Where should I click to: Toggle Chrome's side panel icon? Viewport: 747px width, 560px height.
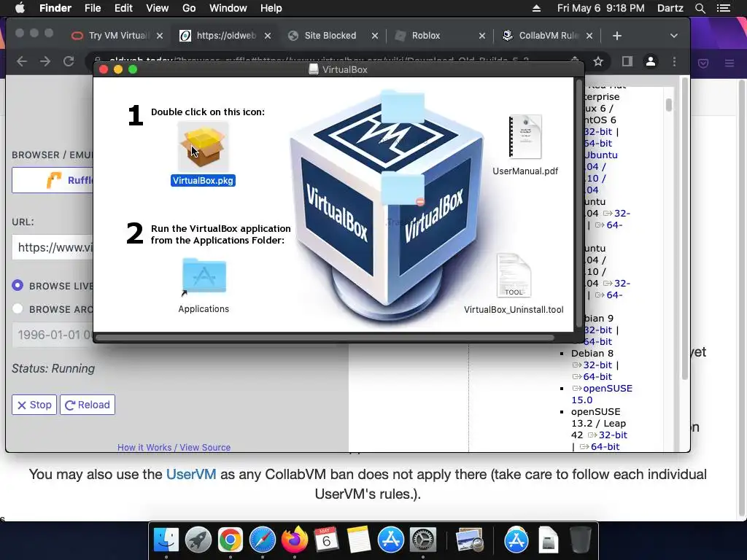[627, 61]
